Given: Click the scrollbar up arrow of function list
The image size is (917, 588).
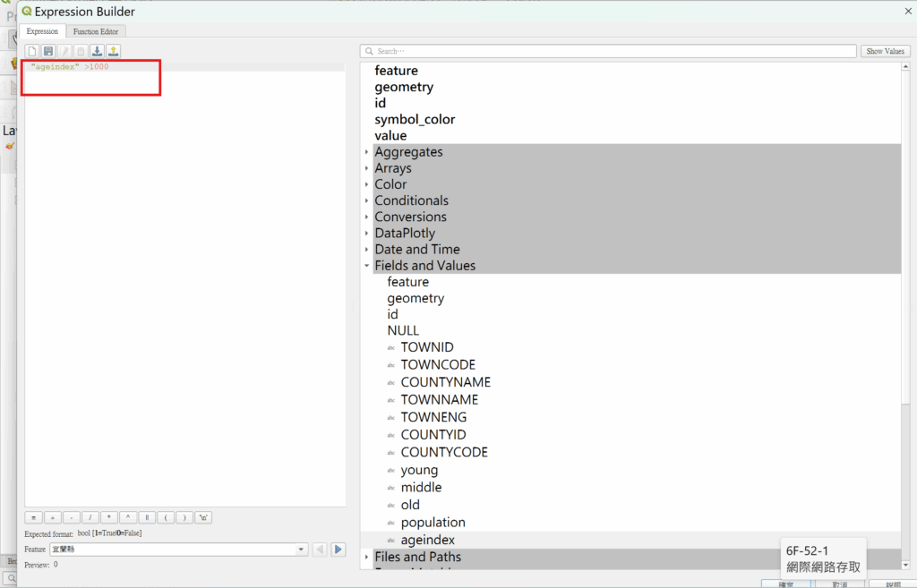Looking at the screenshot, I should point(905,66).
